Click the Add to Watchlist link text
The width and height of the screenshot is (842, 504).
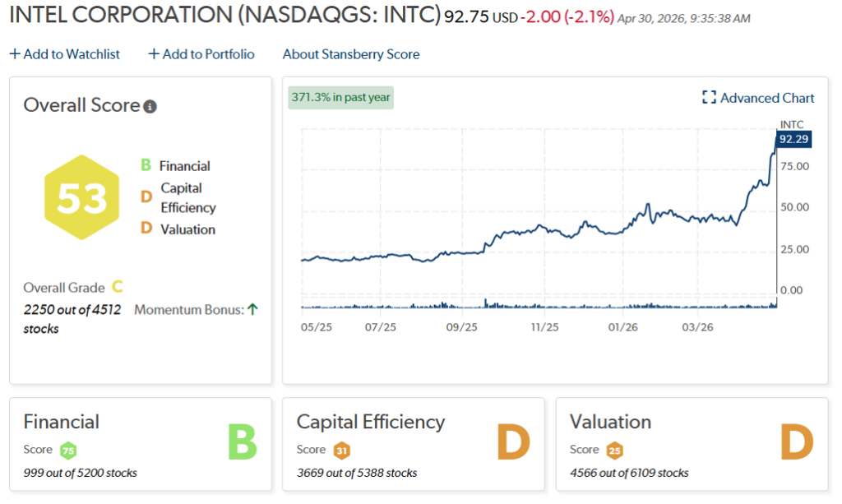pos(72,54)
